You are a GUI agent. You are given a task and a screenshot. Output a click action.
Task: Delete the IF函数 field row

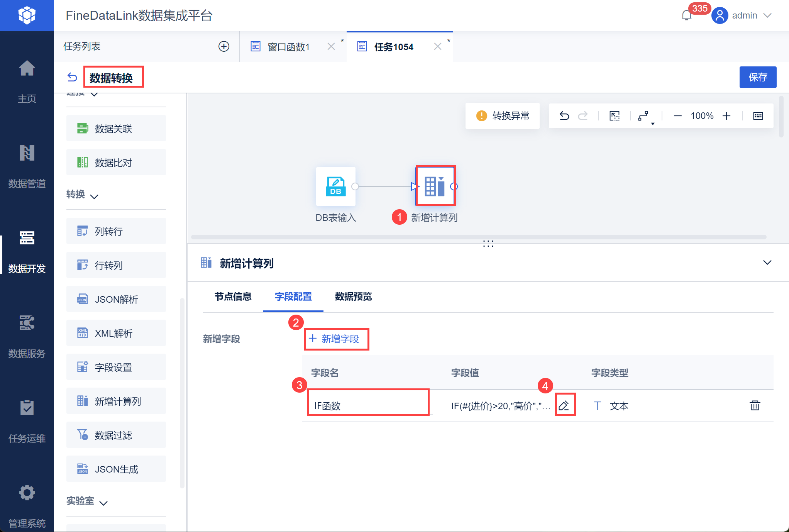click(x=755, y=405)
